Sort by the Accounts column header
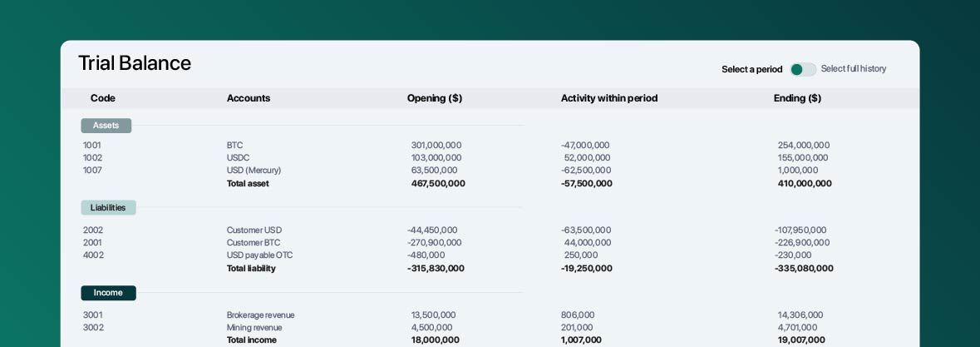The image size is (980, 347). [x=248, y=98]
